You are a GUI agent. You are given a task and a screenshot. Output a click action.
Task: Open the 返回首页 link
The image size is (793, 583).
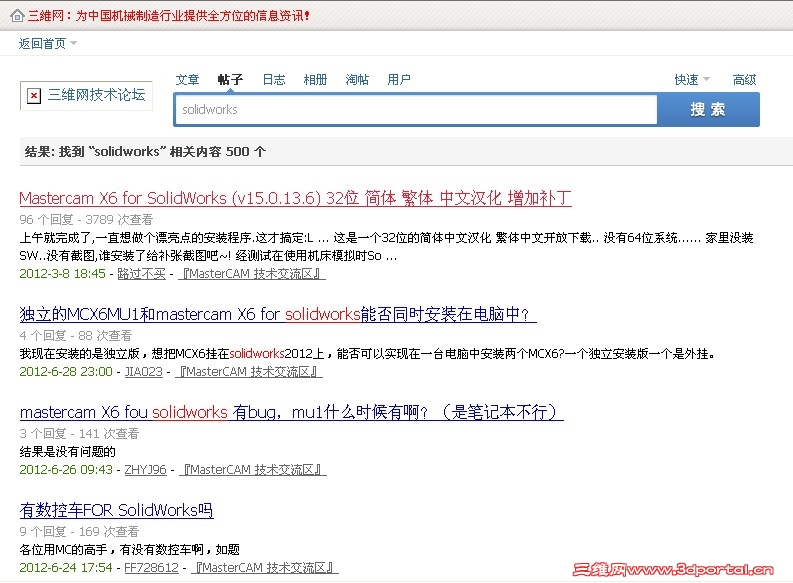tap(42, 43)
